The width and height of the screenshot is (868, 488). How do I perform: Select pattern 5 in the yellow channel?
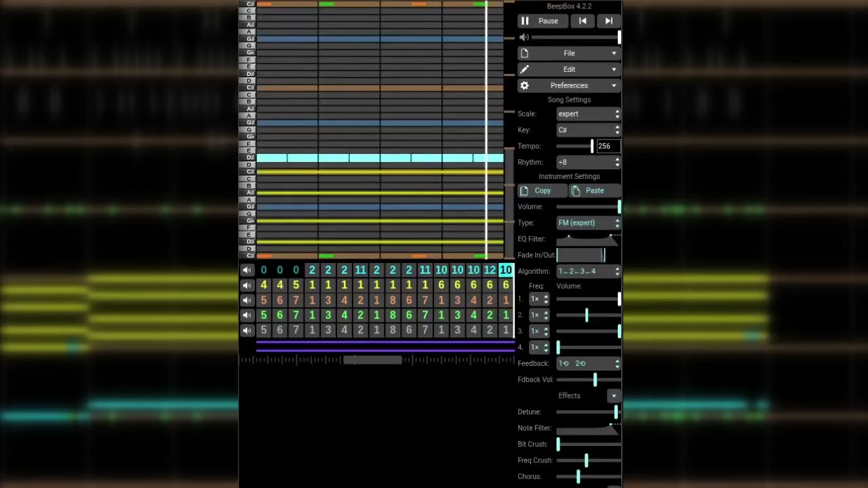(296, 285)
